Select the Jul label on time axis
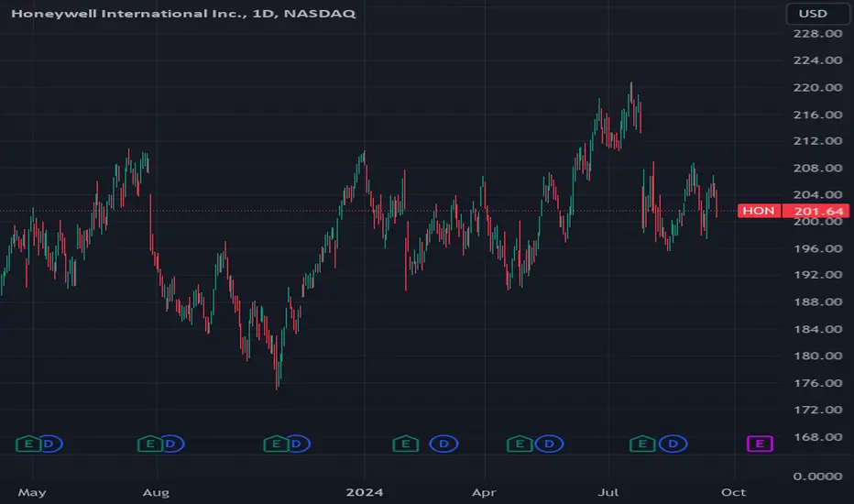Viewport: 854px width, 504px height. pyautogui.click(x=608, y=493)
